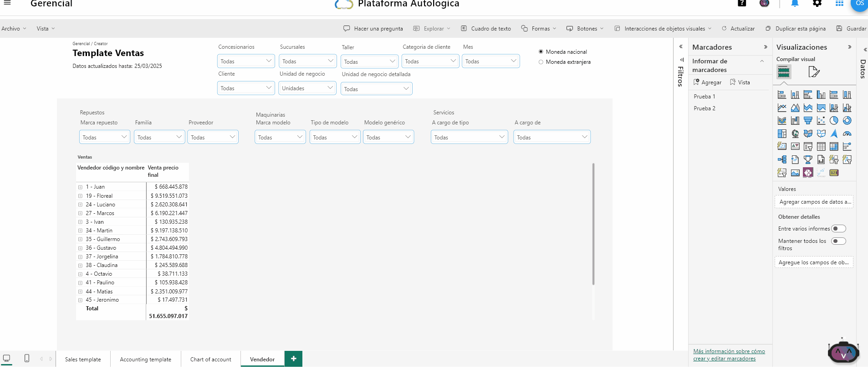Switch to Accounting template tab
The height and width of the screenshot is (370, 868).
tap(146, 359)
